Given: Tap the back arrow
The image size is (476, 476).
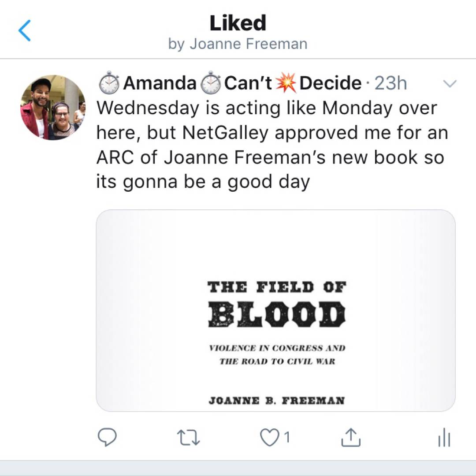Looking at the screenshot, I should tap(25, 31).
